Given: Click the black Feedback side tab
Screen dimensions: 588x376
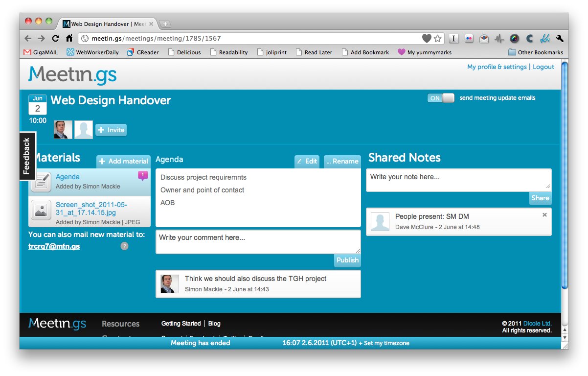Looking at the screenshot, I should 27,156.
